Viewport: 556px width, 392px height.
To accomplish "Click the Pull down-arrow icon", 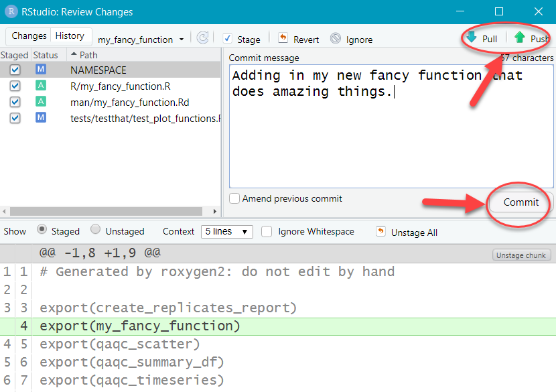I will click(472, 38).
